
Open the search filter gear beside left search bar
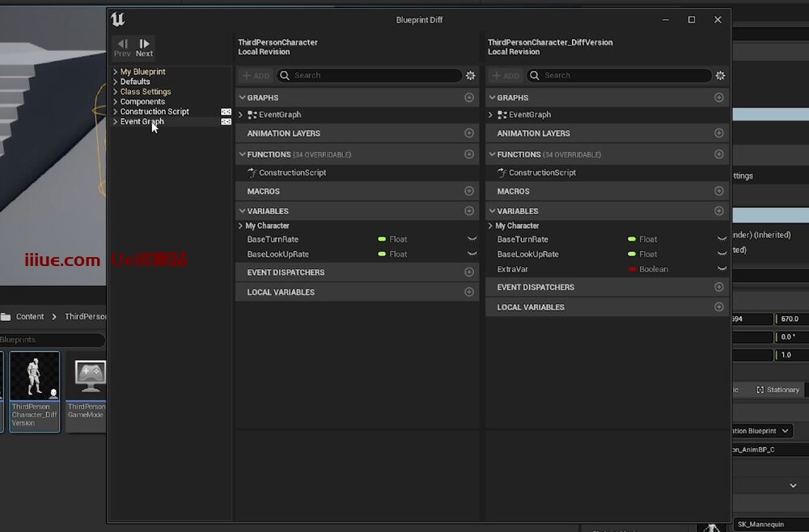click(471, 75)
